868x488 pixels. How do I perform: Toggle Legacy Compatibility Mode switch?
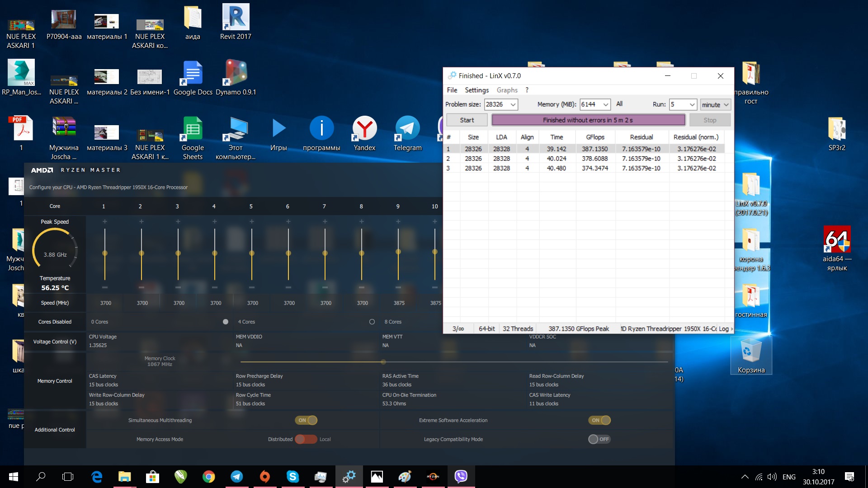[x=599, y=439]
